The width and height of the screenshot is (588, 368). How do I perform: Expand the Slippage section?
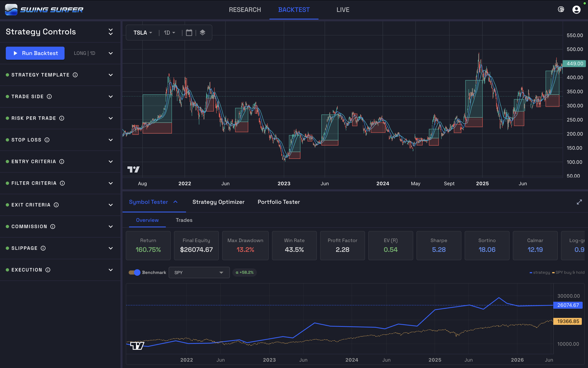[x=111, y=248]
